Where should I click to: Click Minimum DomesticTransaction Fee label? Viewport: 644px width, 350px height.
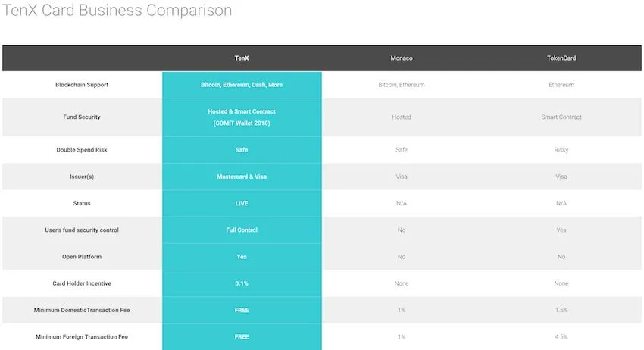82,310
